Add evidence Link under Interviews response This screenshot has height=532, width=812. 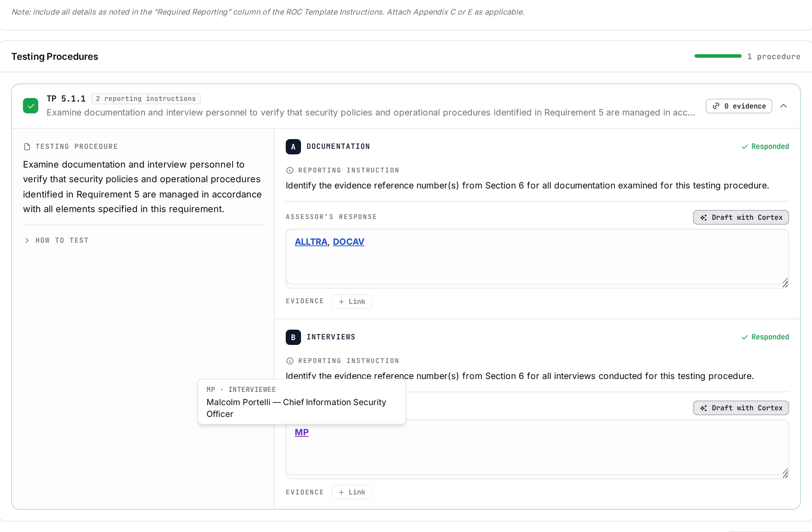[x=352, y=492]
